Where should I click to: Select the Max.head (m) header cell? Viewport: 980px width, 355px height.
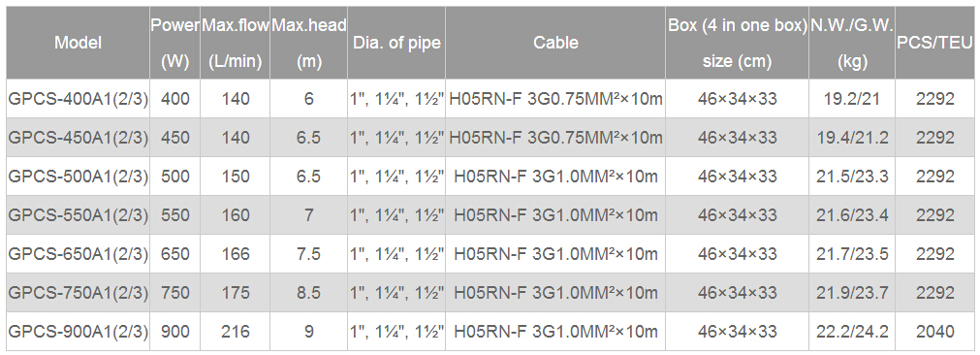309,43
